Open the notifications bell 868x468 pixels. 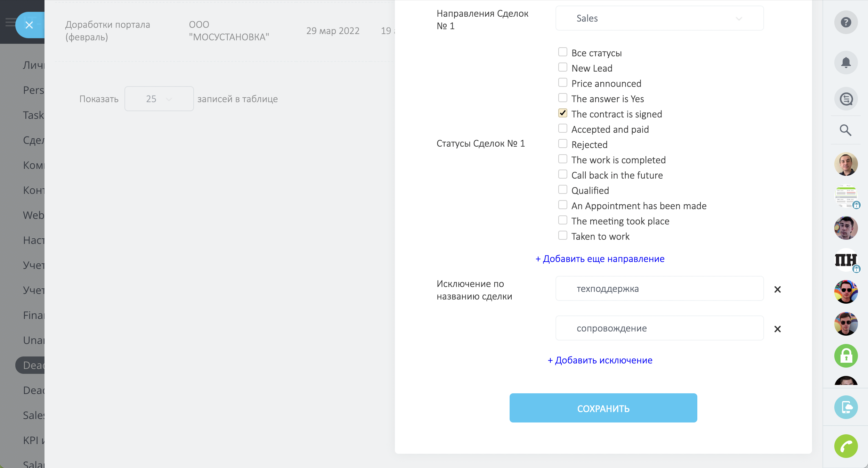(846, 63)
